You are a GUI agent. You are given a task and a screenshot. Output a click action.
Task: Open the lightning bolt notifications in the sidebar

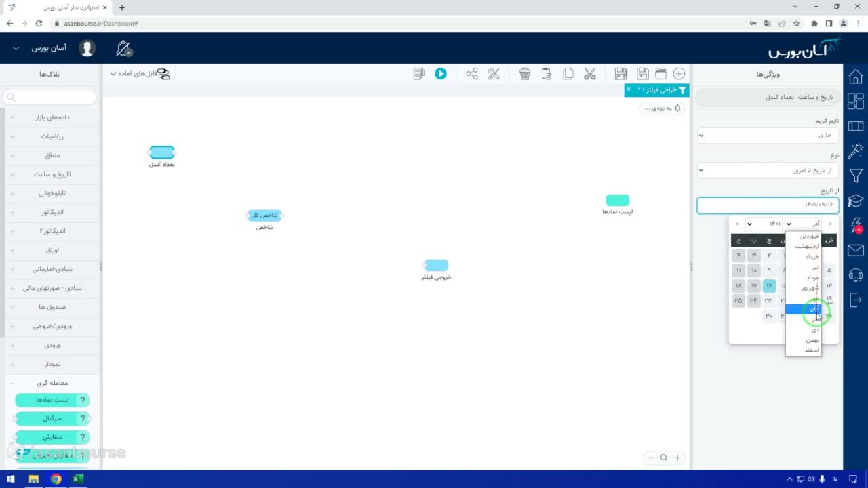pos(856,226)
